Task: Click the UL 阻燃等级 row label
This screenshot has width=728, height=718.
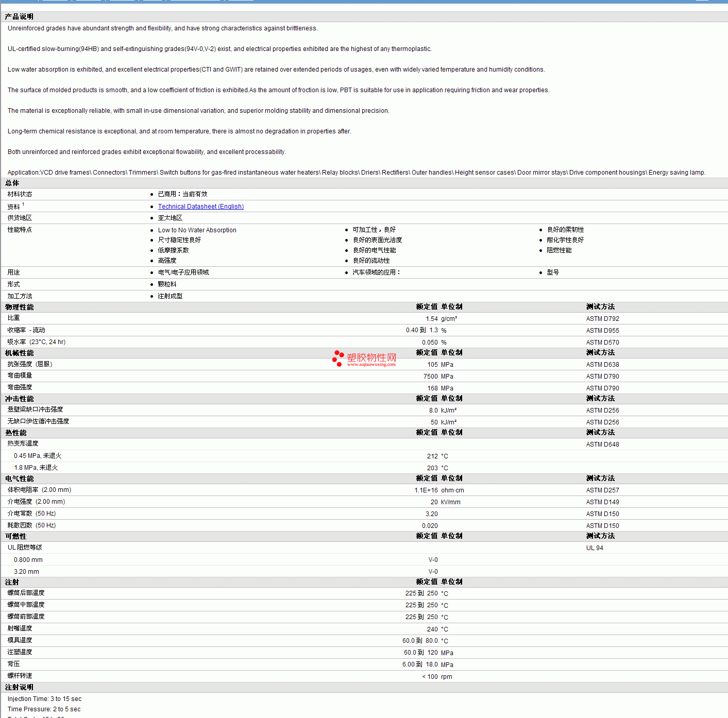Action: [25, 548]
